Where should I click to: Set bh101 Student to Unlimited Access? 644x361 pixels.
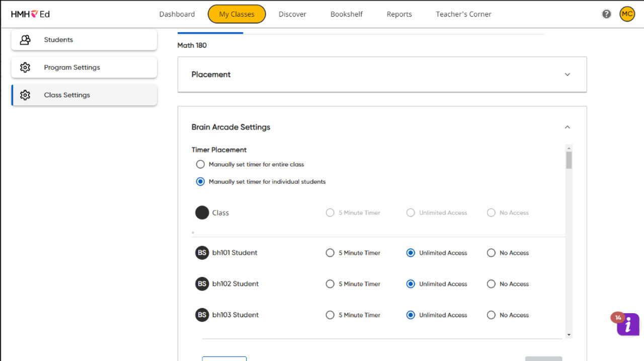pyautogui.click(x=411, y=253)
